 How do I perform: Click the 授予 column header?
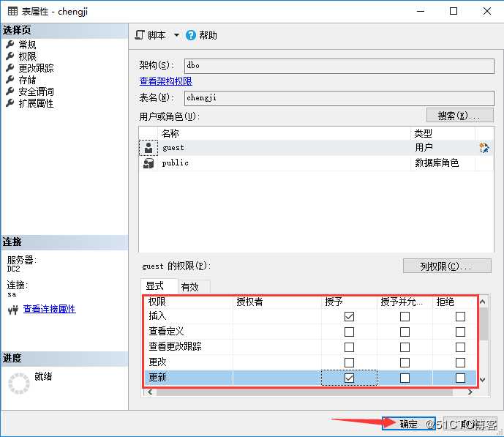pos(349,302)
